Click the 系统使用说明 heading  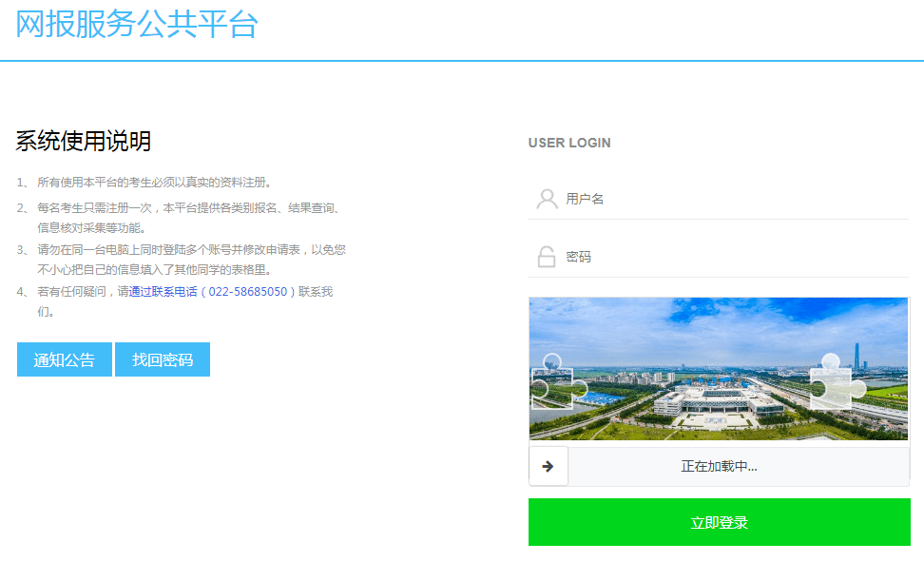(83, 141)
